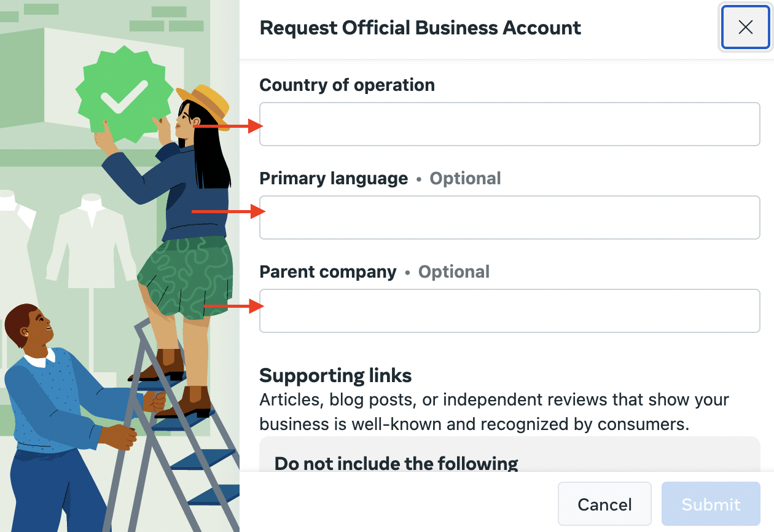Click Optional text beside Parent company
This screenshot has width=774, height=532.
454,272
